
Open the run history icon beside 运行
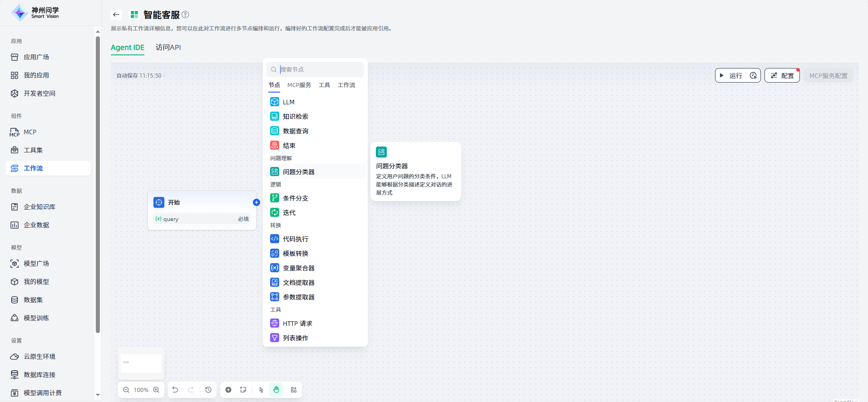[x=753, y=75]
